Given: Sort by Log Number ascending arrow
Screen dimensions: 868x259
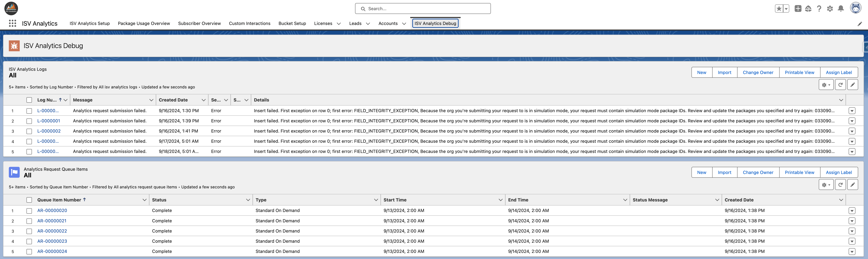Looking at the screenshot, I should [x=60, y=100].
